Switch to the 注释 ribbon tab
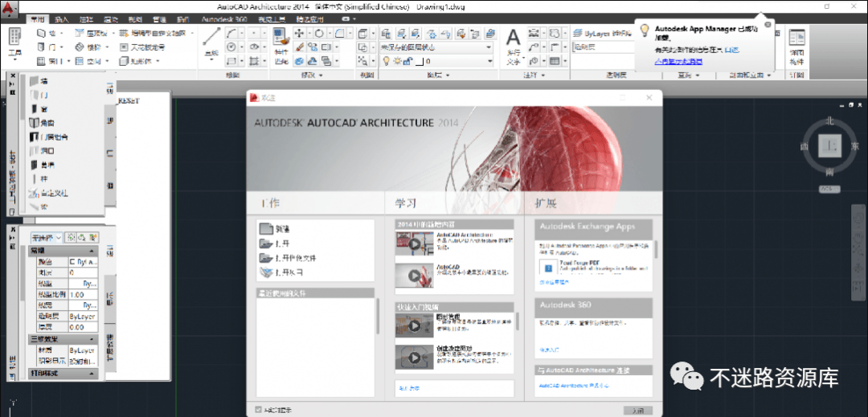 (86, 18)
